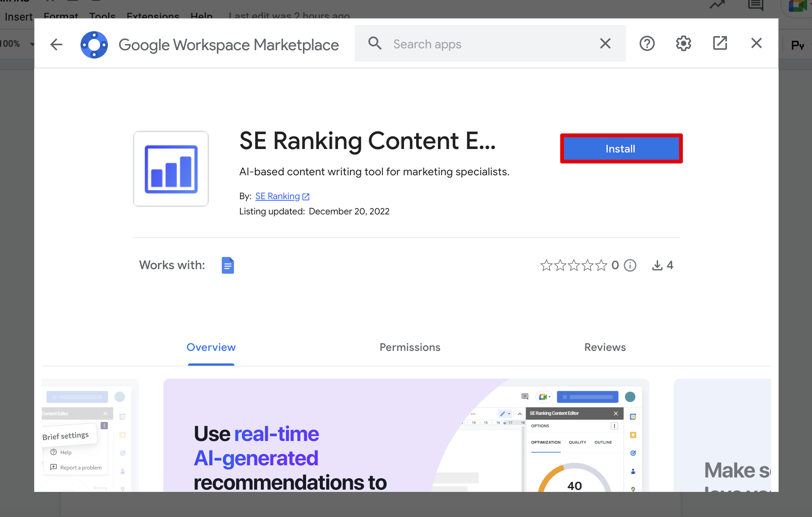Switch to the Reviews tab
Viewport: 812px width, 517px height.
coord(605,347)
